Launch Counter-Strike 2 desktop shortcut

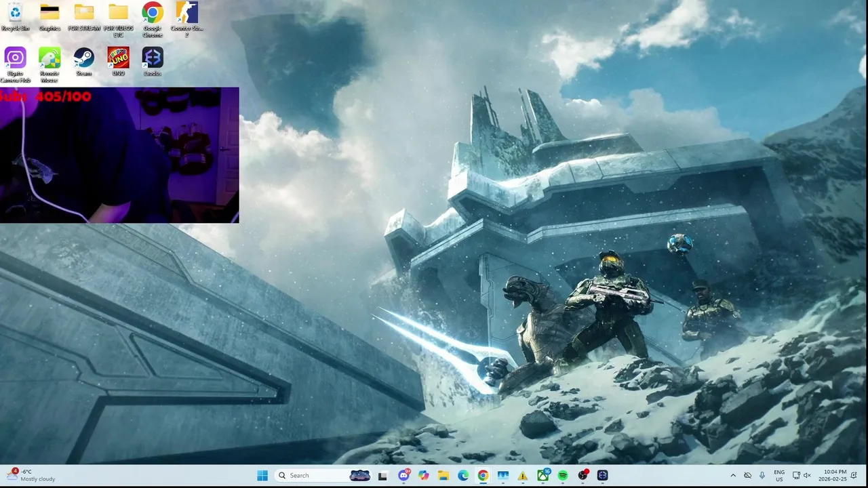click(x=186, y=20)
